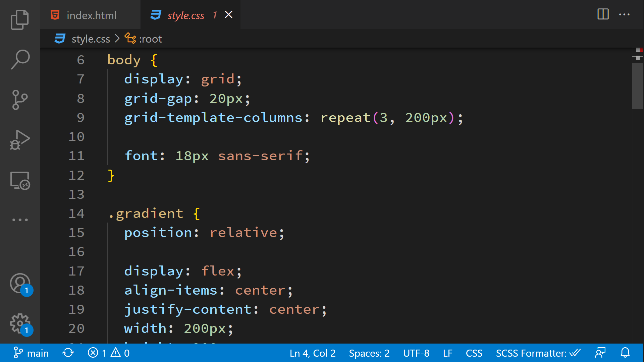Open notifications via bell icon

(625, 353)
